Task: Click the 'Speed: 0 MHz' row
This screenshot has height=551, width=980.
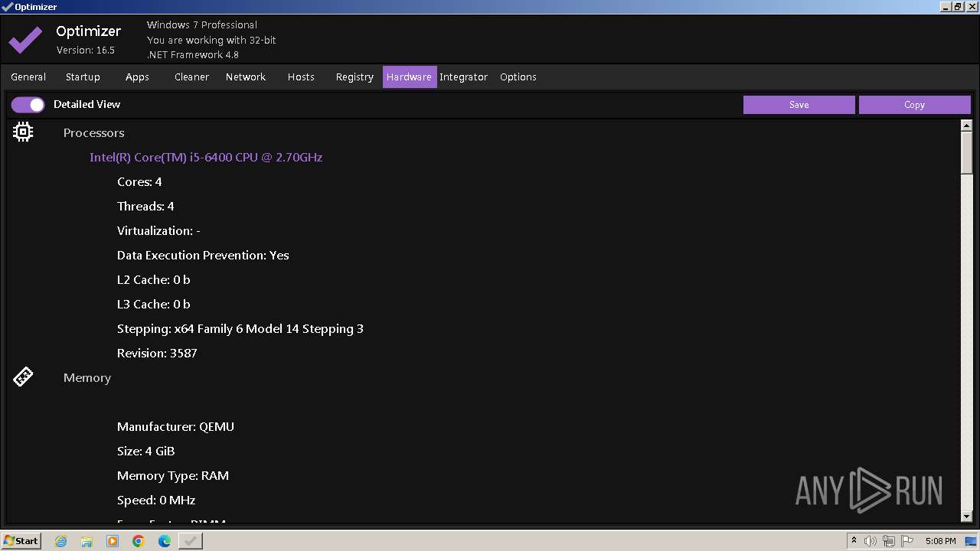Action: [x=156, y=500]
